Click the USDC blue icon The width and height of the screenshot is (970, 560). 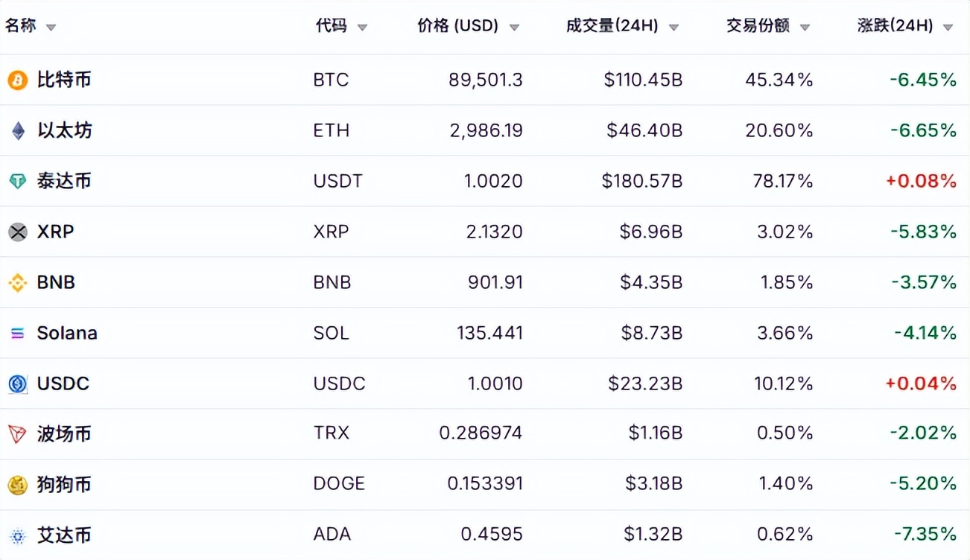coord(17,384)
